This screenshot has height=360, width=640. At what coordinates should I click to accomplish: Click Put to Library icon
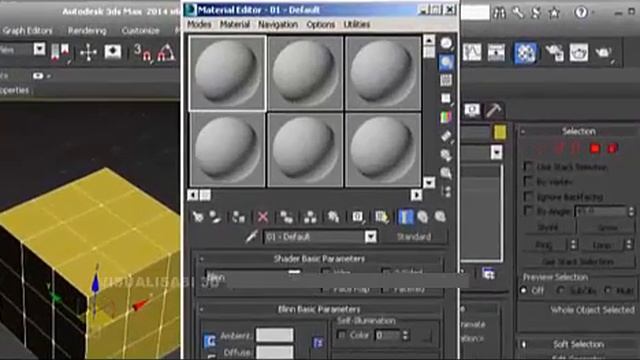333,217
